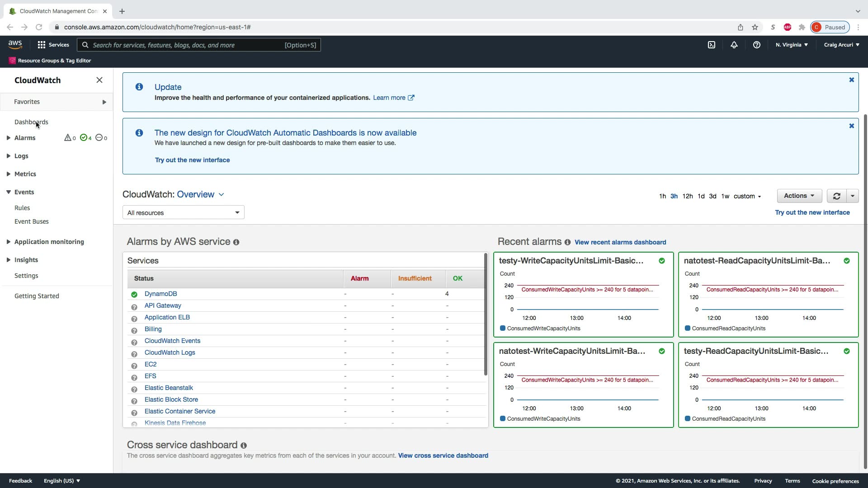The height and width of the screenshot is (488, 868).
Task: Select the 1h time range
Action: [662, 196]
